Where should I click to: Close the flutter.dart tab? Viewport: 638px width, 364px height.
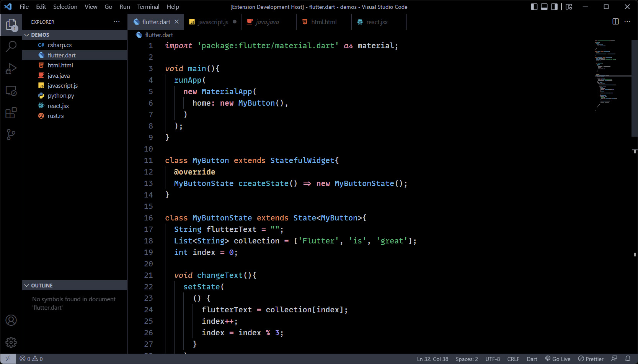pyautogui.click(x=176, y=22)
